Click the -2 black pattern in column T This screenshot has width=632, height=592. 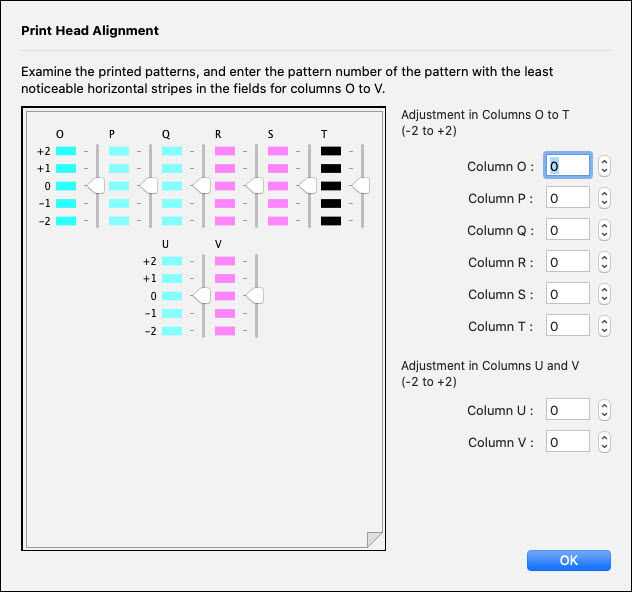pos(331,221)
